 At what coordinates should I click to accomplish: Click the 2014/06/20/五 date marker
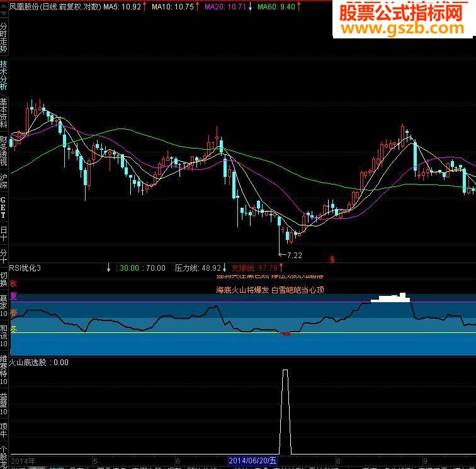click(x=252, y=461)
